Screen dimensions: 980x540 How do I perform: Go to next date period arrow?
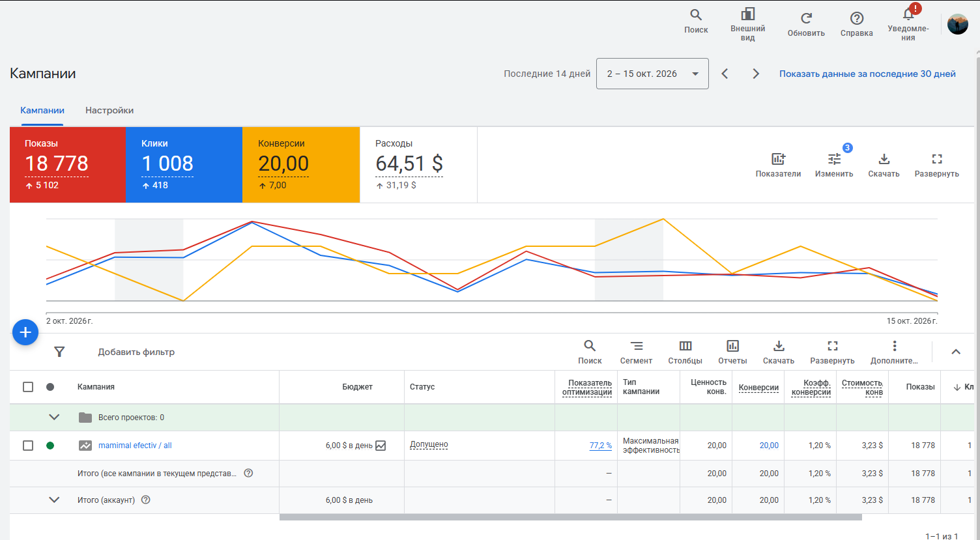(x=756, y=74)
